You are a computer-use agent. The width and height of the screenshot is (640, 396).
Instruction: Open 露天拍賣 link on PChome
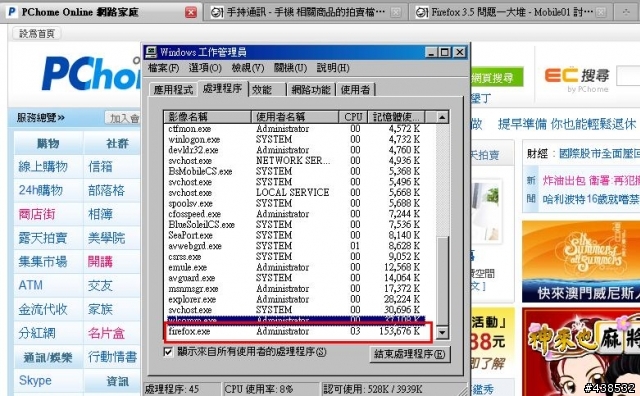point(43,238)
